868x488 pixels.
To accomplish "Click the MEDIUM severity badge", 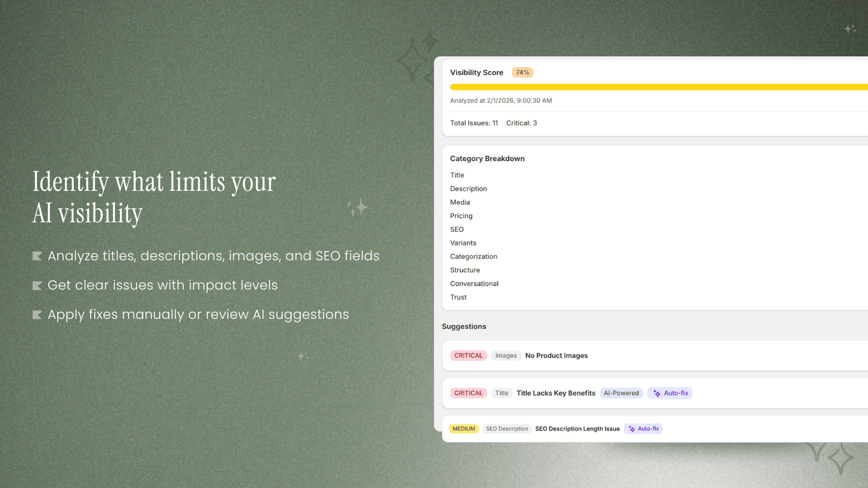I will 464,428.
